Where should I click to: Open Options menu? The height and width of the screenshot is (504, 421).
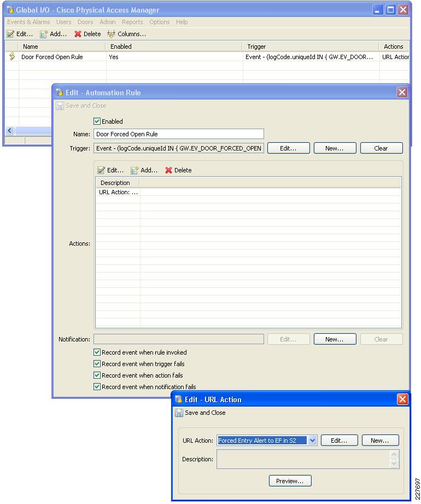(160, 22)
